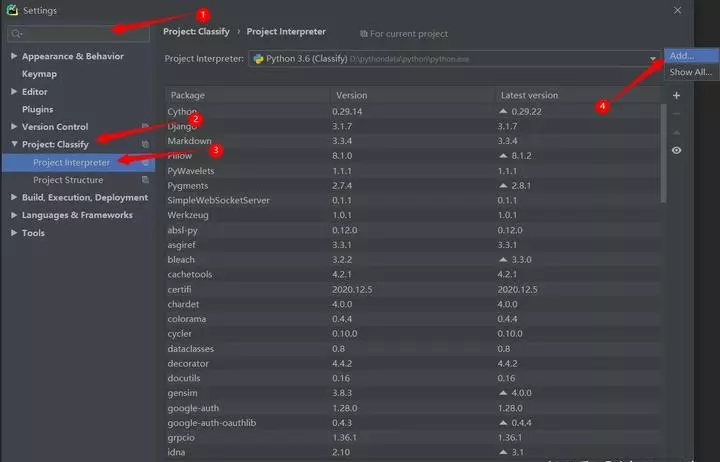Viewport: 720px width, 462px height.
Task: Sort by Latest version column header
Action: click(578, 95)
